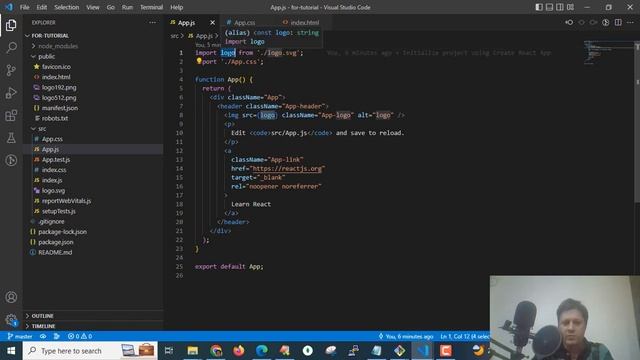Click the Windows Start button
Screen dimensions: 640x360
pyautogui.click(x=11, y=351)
